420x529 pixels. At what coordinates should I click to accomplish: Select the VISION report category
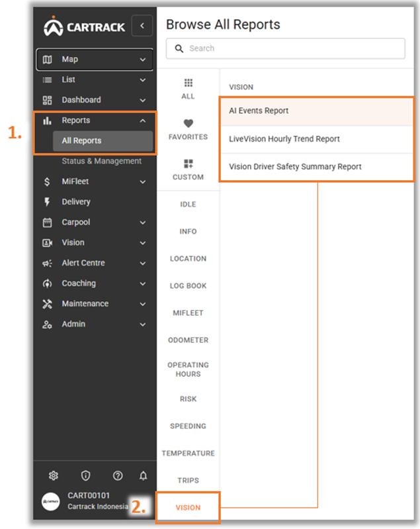coord(188,507)
